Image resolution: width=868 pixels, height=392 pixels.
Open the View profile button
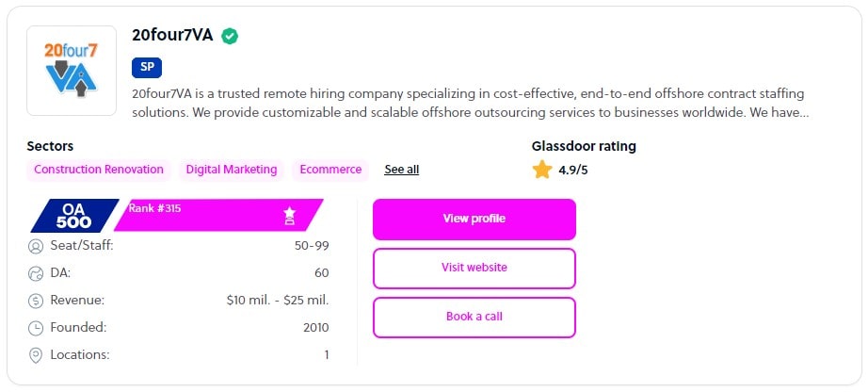point(474,219)
